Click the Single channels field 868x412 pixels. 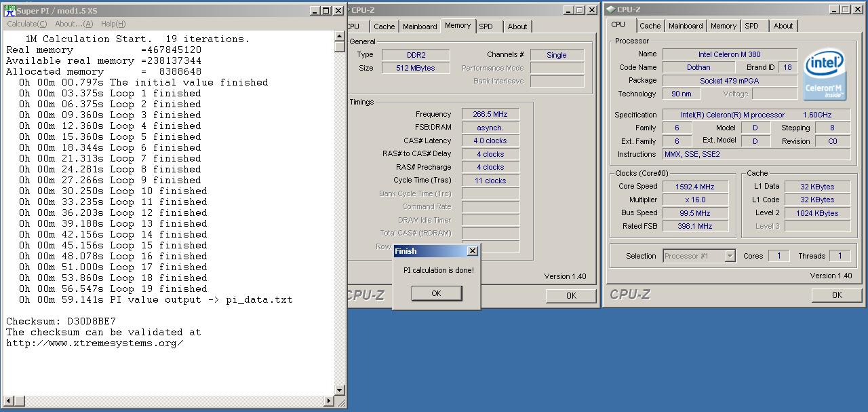point(557,55)
